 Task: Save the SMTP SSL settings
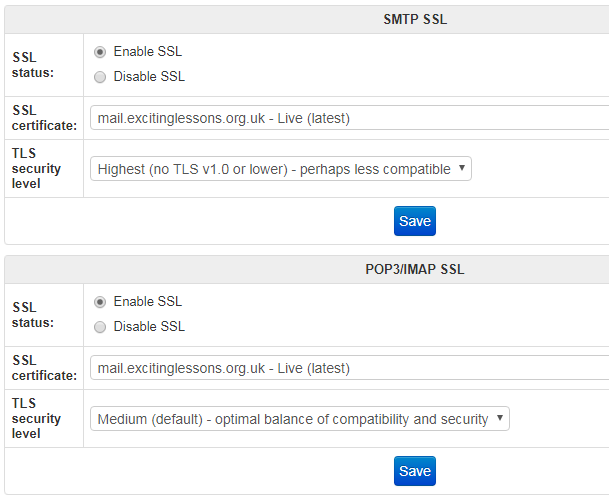(x=415, y=221)
